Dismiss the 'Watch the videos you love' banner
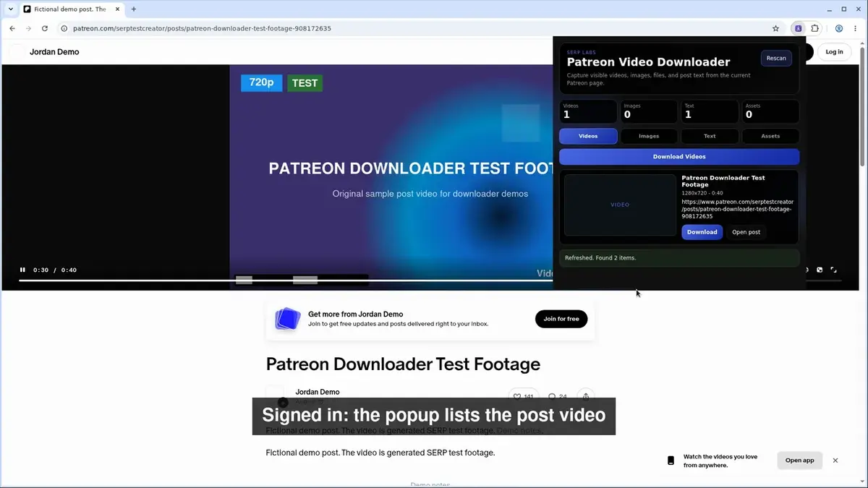 coord(835,461)
